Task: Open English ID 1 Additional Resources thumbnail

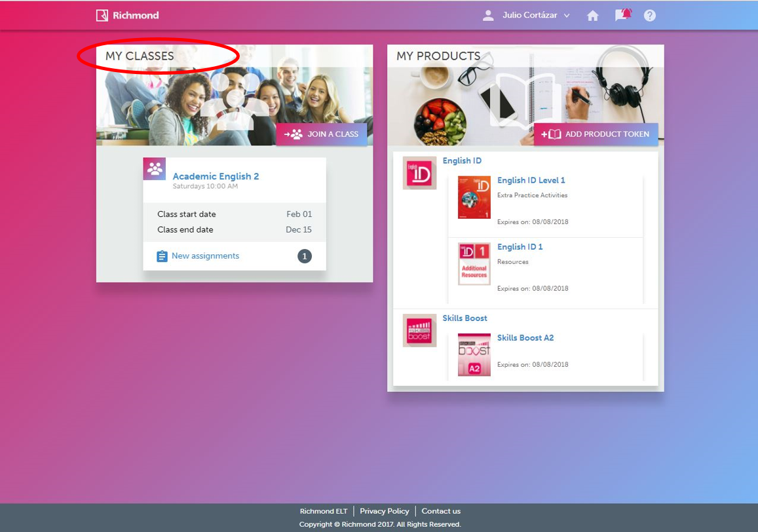Action: tap(474, 264)
